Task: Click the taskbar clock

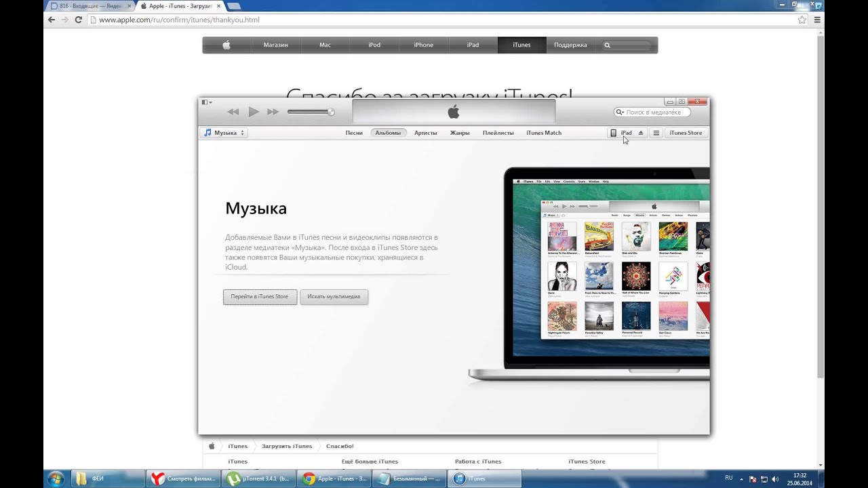Action: pos(800,479)
